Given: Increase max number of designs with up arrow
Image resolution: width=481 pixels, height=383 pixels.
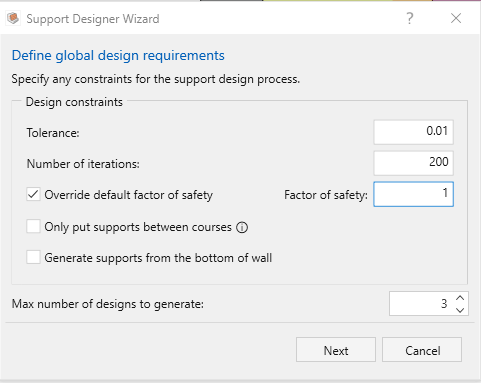Looking at the screenshot, I should (x=460, y=298).
